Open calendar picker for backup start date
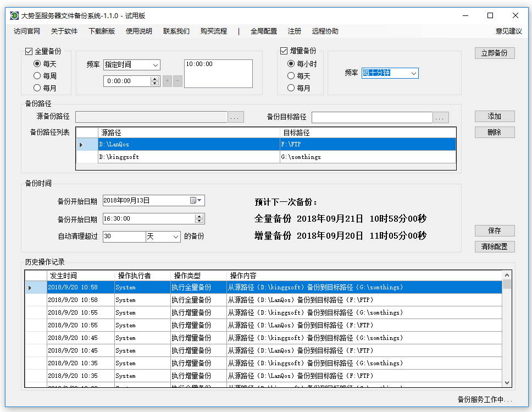 point(196,201)
